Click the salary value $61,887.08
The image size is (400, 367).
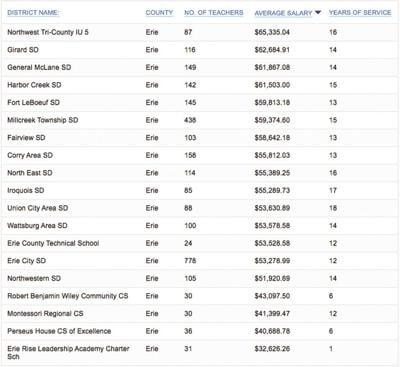(272, 67)
